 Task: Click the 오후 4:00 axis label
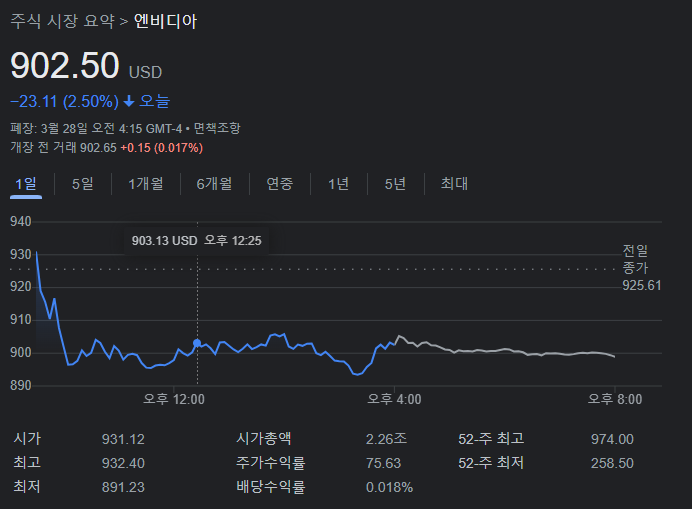tap(394, 400)
